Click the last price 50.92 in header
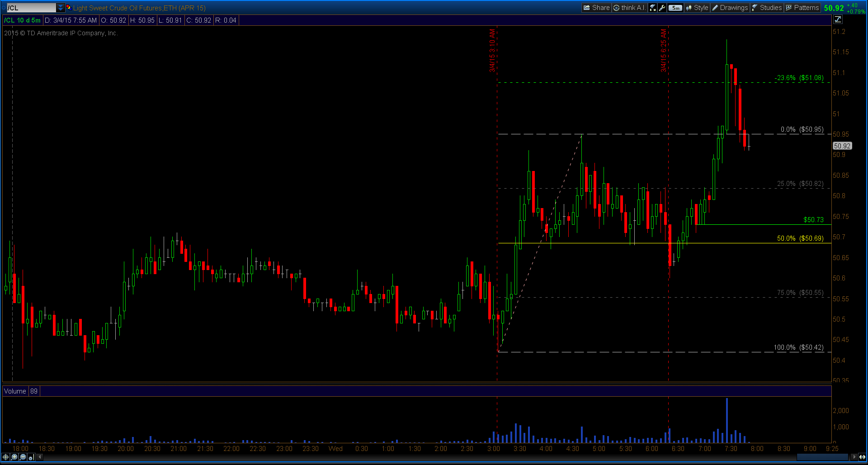The height and width of the screenshot is (465, 868). (834, 8)
